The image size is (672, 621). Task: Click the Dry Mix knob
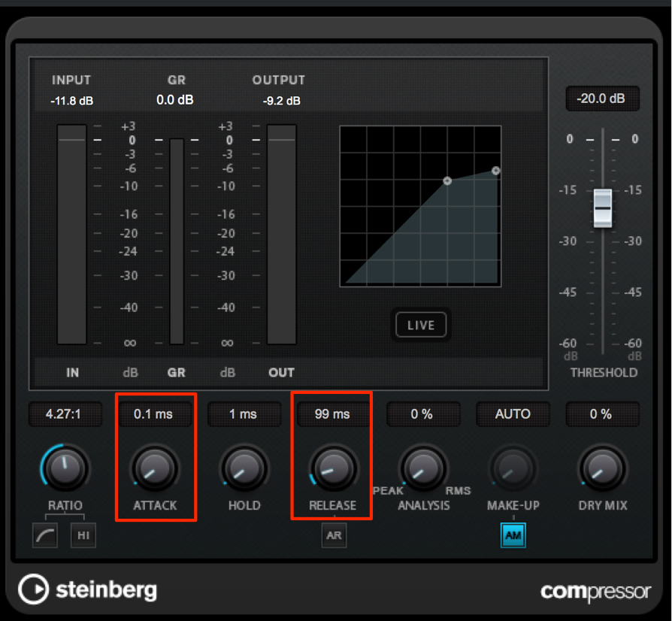click(x=603, y=468)
